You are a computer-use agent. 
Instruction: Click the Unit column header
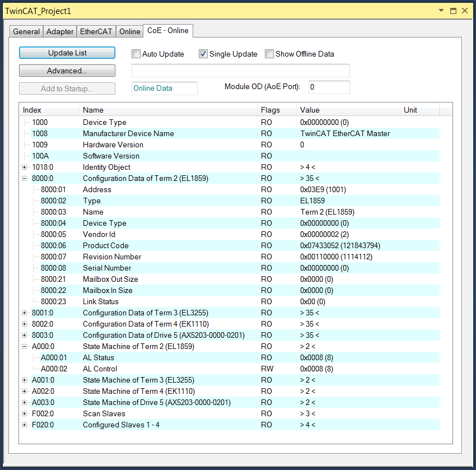[420, 110]
